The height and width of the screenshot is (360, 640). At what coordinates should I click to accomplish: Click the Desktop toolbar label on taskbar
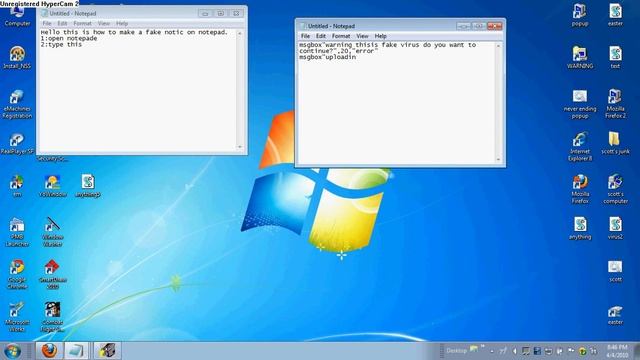pyautogui.click(x=456, y=351)
